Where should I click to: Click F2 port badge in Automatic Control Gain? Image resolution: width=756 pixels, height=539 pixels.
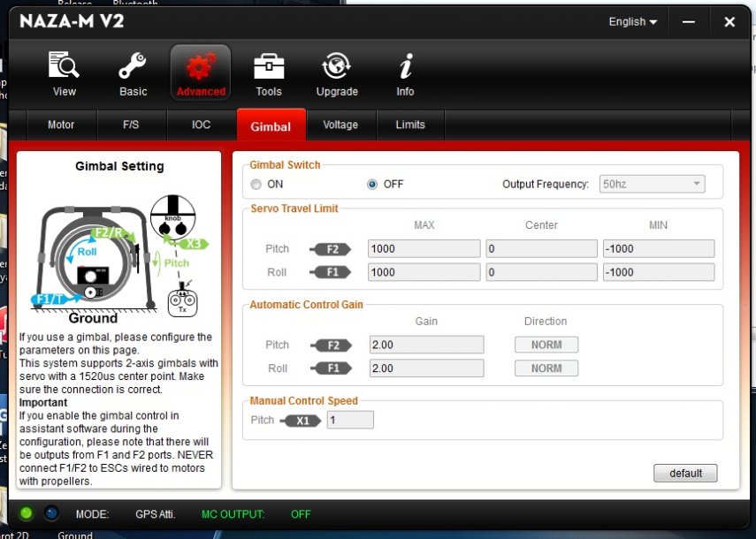tap(332, 345)
